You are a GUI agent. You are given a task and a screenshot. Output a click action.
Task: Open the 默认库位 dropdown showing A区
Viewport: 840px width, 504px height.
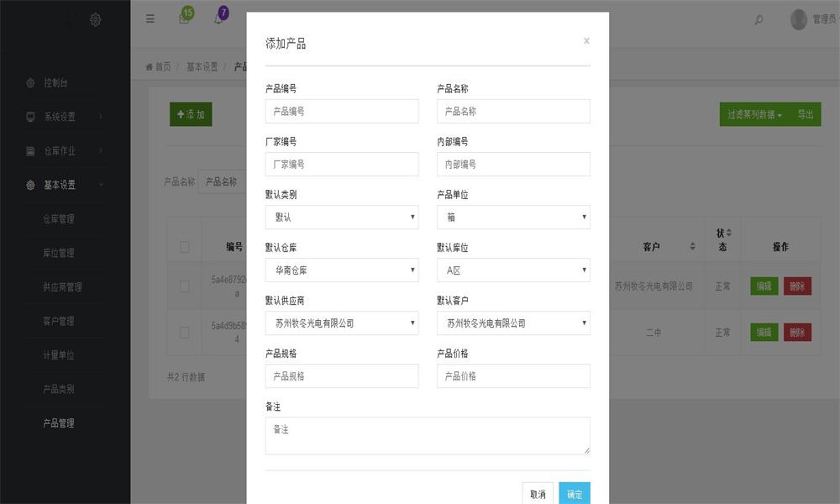point(513,270)
